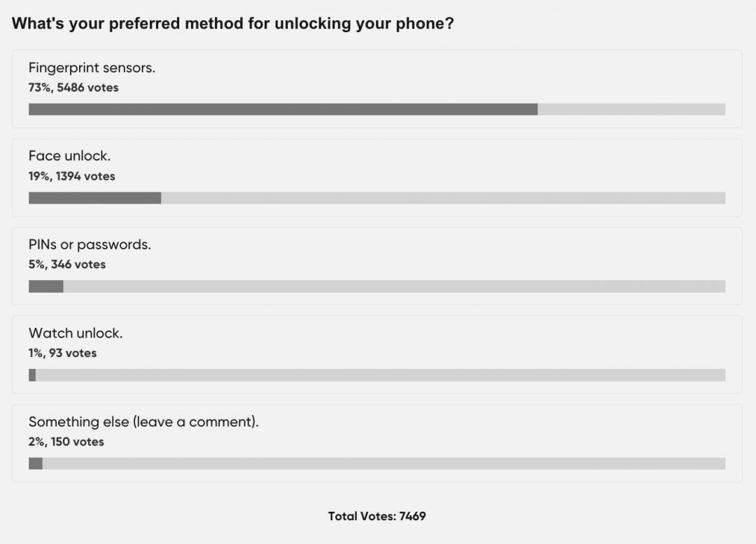
Task: Click the 2%, 150 votes text
Action: pyautogui.click(x=66, y=442)
